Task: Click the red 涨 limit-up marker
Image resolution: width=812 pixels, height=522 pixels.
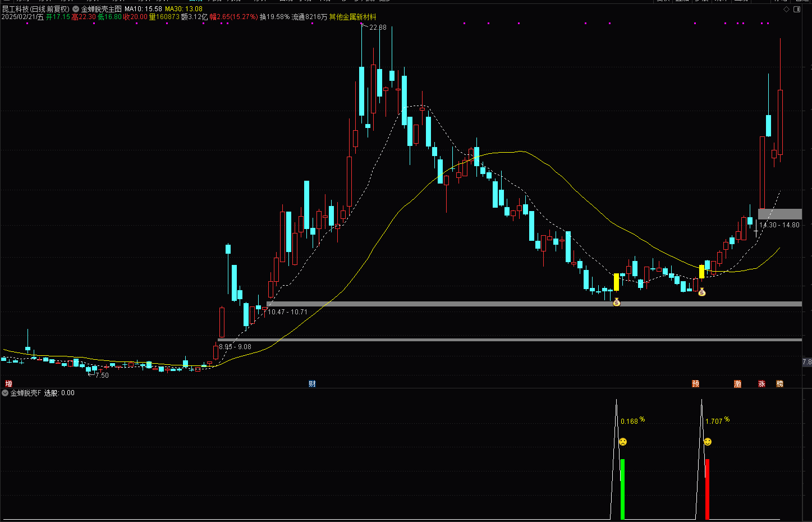Action: (761, 384)
